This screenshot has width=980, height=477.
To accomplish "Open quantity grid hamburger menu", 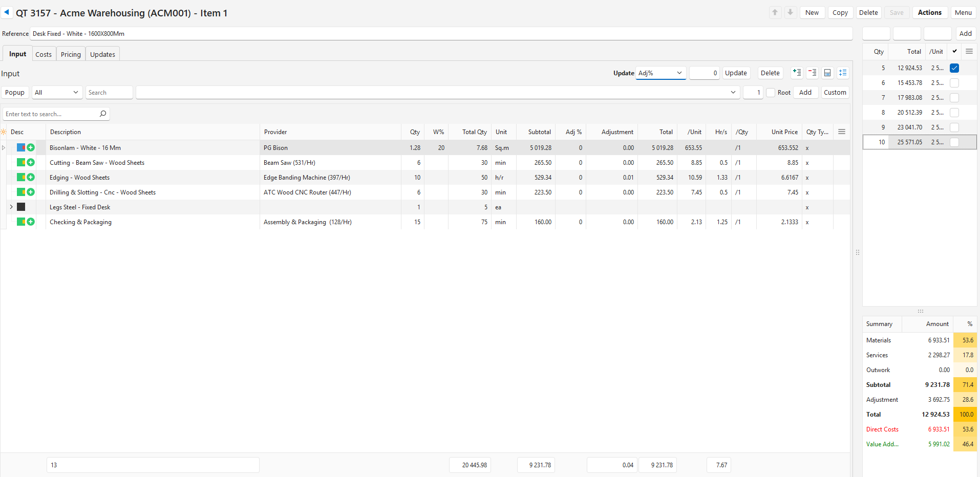I will (x=969, y=51).
